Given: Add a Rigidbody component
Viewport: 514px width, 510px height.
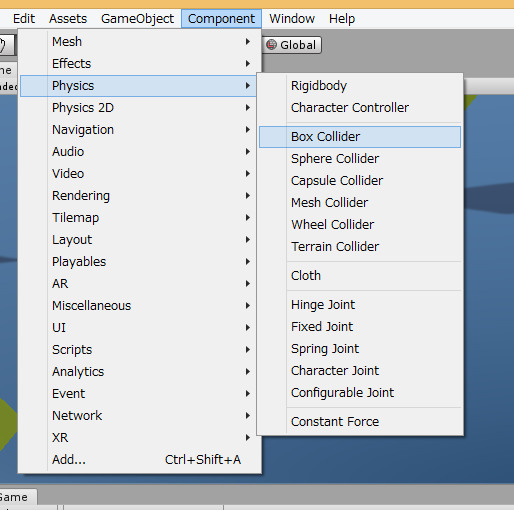Looking at the screenshot, I should click(x=360, y=86).
